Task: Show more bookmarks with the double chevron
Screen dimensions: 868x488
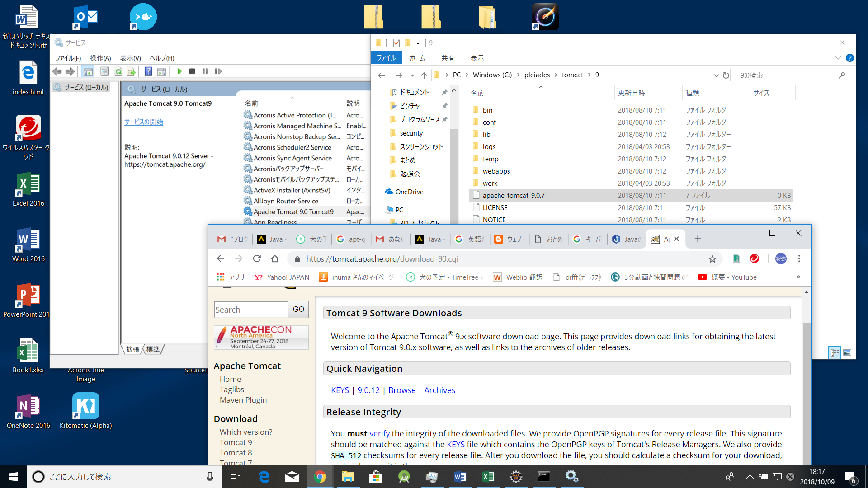Action: click(798, 277)
